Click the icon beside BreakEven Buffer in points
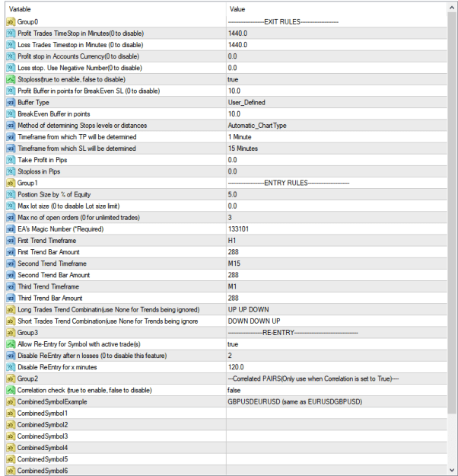This screenshot has width=458, height=476. pyautogui.click(x=11, y=114)
